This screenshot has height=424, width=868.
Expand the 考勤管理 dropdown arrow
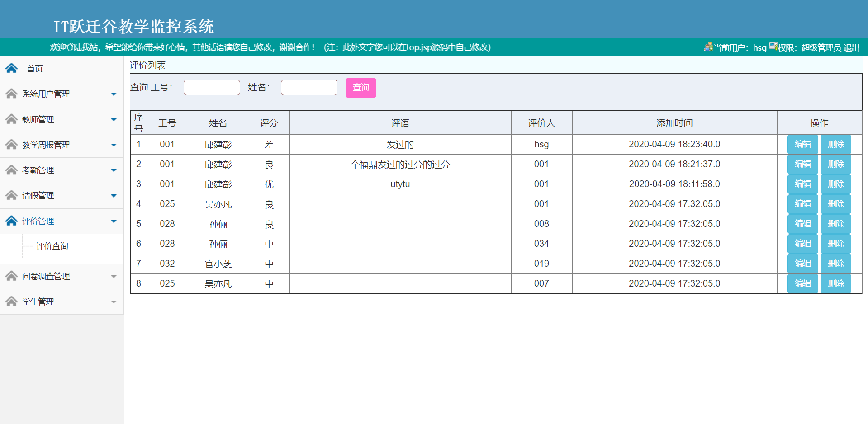[x=114, y=170]
